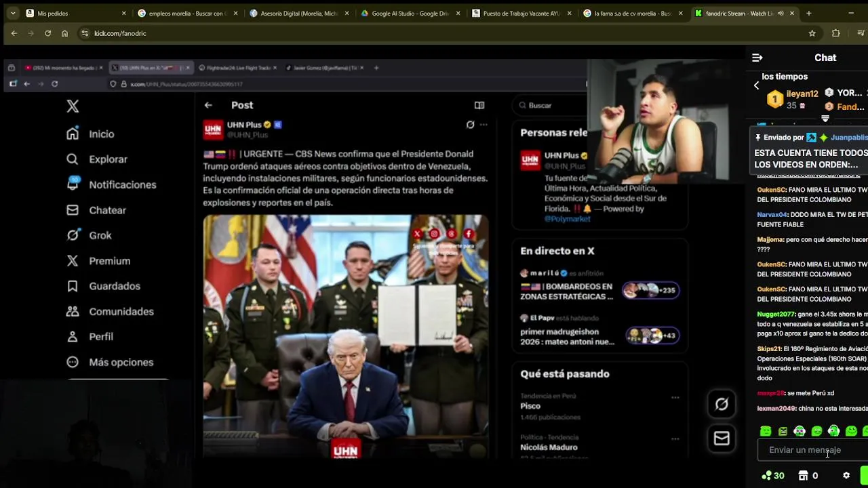The height and width of the screenshot is (488, 868).
Task: Switch to Flightradar24 tab in streamed browser
Action: tap(237, 68)
